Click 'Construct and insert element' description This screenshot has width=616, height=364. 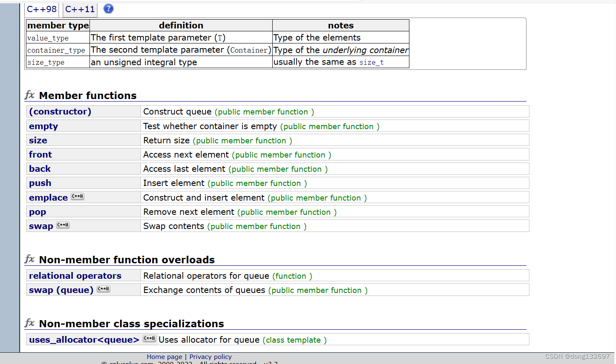point(204,198)
